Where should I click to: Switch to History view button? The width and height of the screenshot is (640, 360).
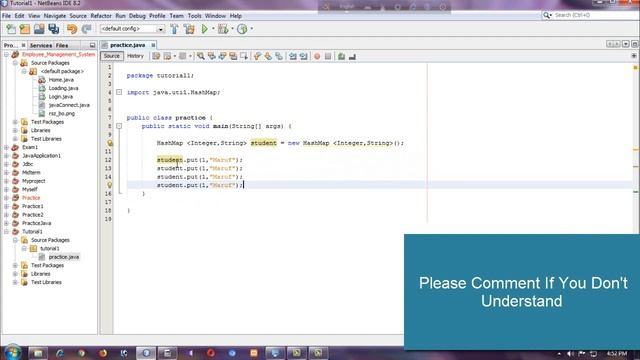pyautogui.click(x=135, y=56)
